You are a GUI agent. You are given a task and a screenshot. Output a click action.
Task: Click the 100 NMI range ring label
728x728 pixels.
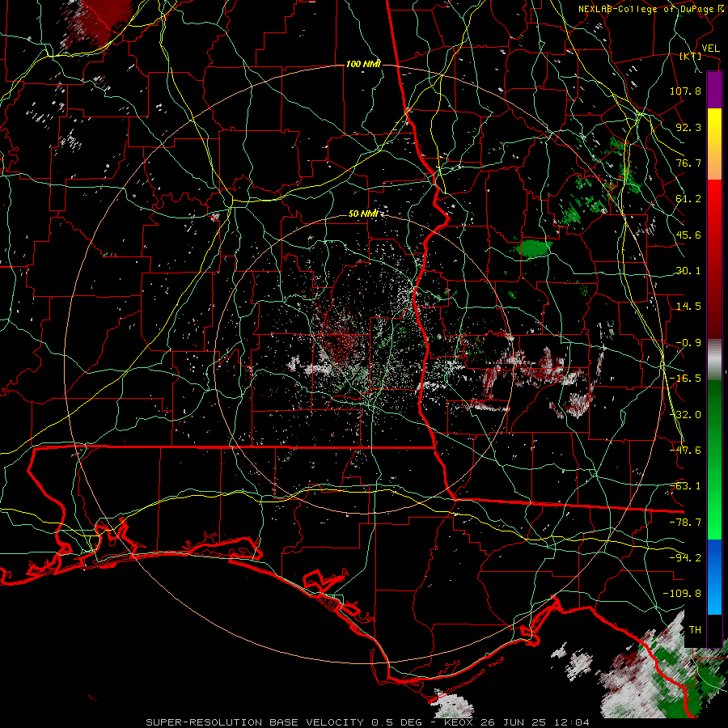[363, 64]
